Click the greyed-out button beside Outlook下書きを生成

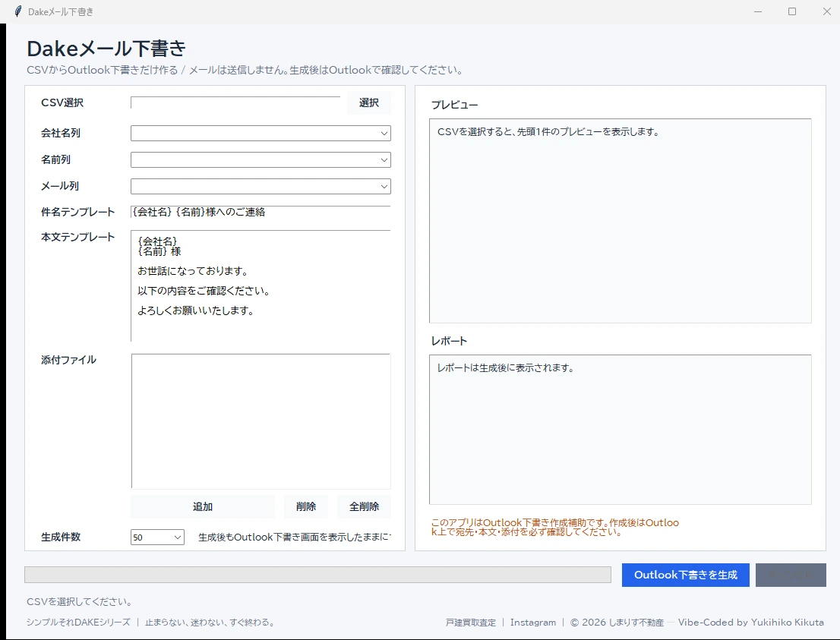[x=791, y=575]
